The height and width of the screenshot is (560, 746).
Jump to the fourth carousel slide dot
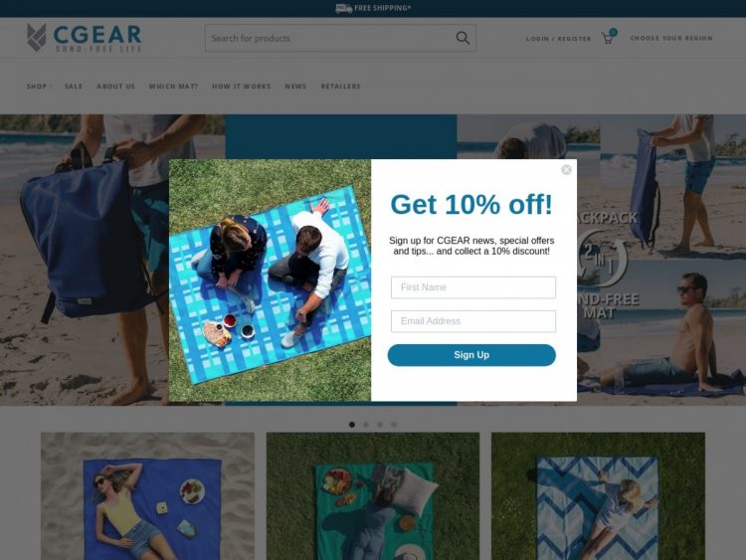click(x=394, y=425)
